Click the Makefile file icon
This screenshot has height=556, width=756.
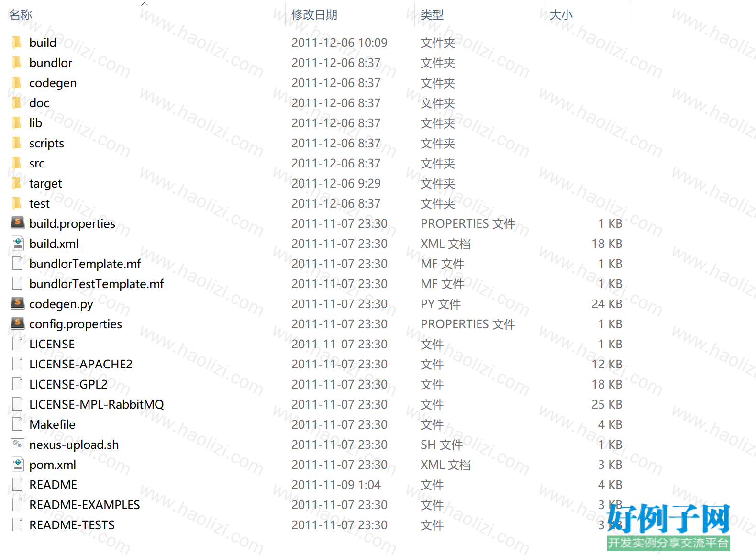click(18, 424)
